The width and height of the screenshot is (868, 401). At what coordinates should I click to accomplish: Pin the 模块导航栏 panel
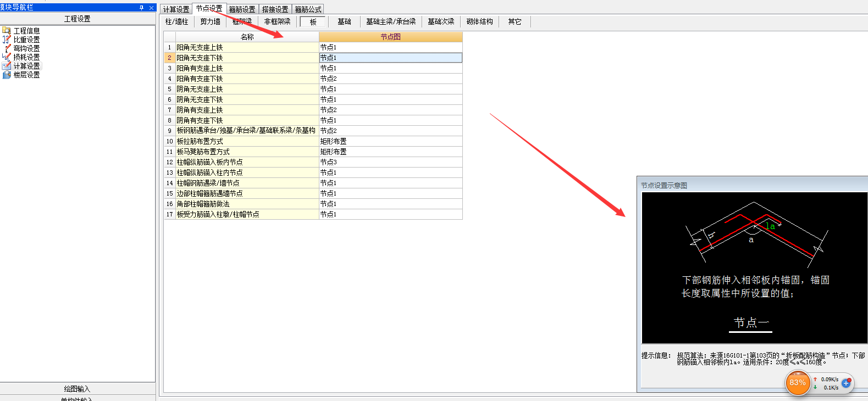(141, 8)
